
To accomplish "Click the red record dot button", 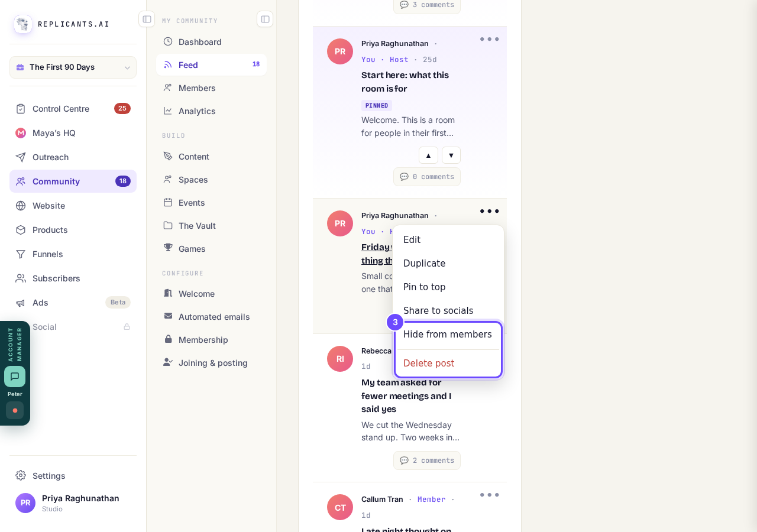I will [x=15, y=410].
